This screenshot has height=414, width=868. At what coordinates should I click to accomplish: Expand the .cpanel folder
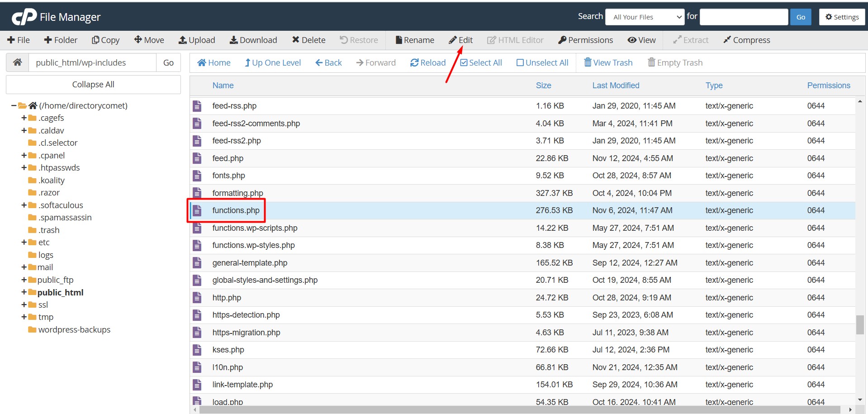click(x=24, y=155)
